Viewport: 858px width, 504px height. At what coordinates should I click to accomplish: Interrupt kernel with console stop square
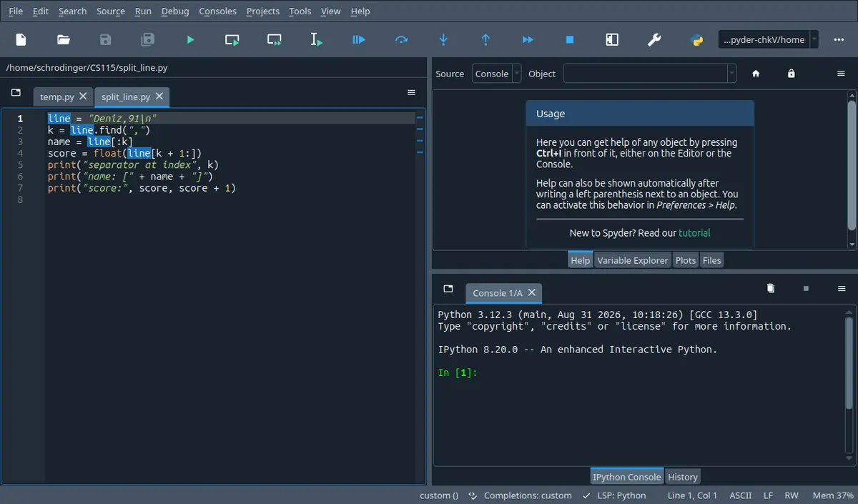pyautogui.click(x=806, y=288)
